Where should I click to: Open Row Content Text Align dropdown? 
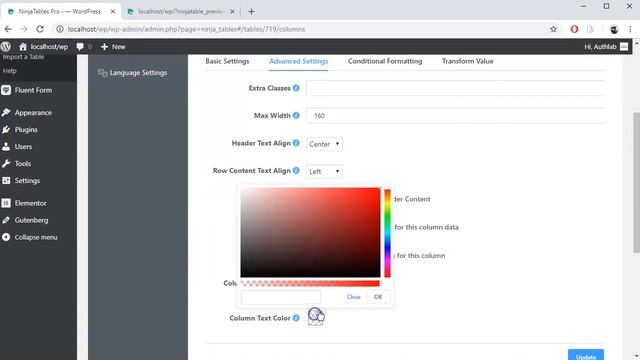point(324,171)
